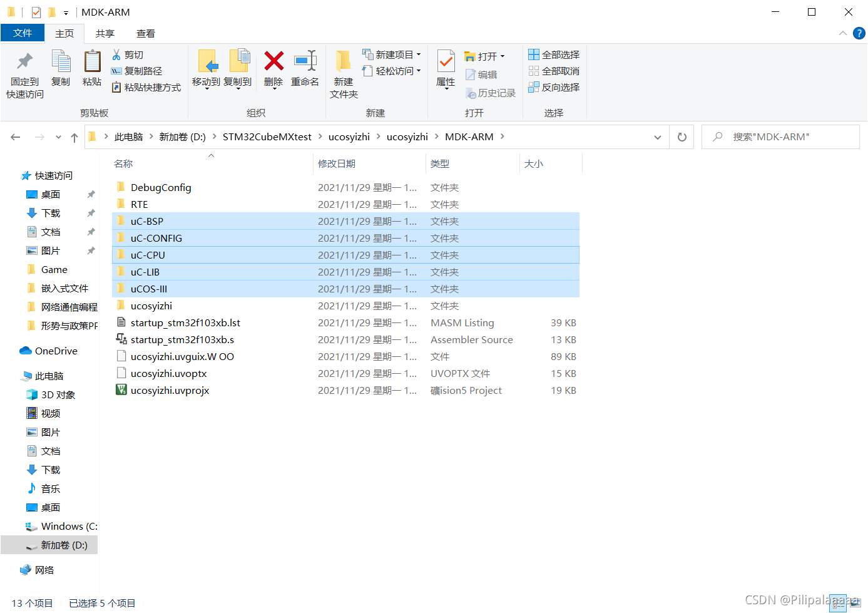Click the startup_stm32f103xb.s file icon

pos(121,339)
